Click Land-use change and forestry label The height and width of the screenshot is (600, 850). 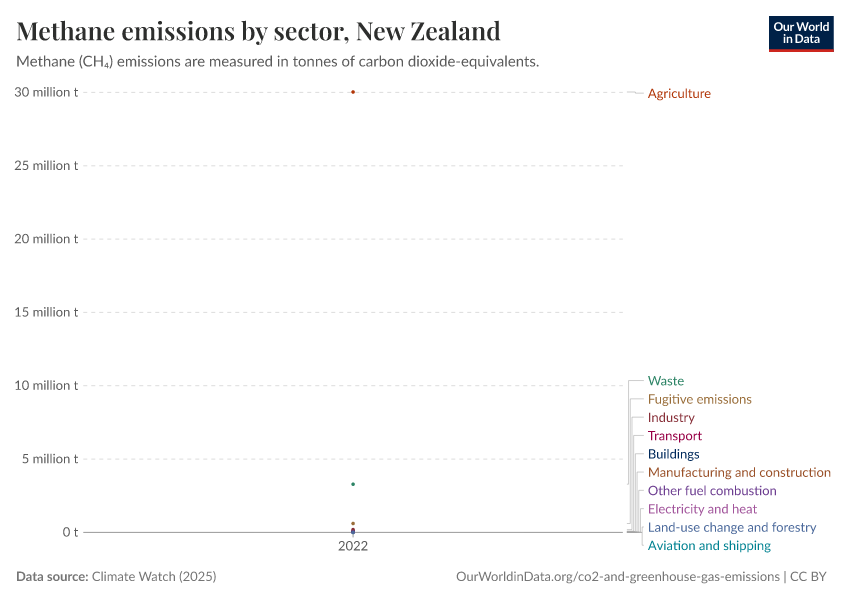click(x=732, y=527)
